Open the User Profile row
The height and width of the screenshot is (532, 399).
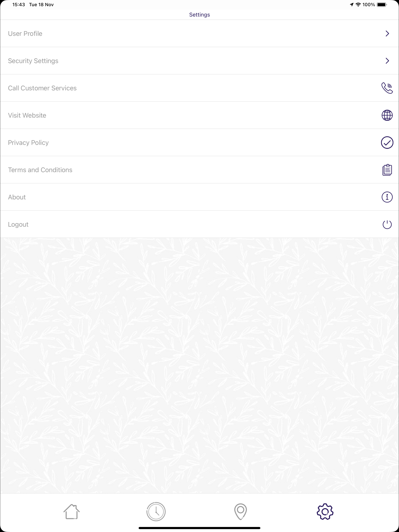tap(199, 33)
